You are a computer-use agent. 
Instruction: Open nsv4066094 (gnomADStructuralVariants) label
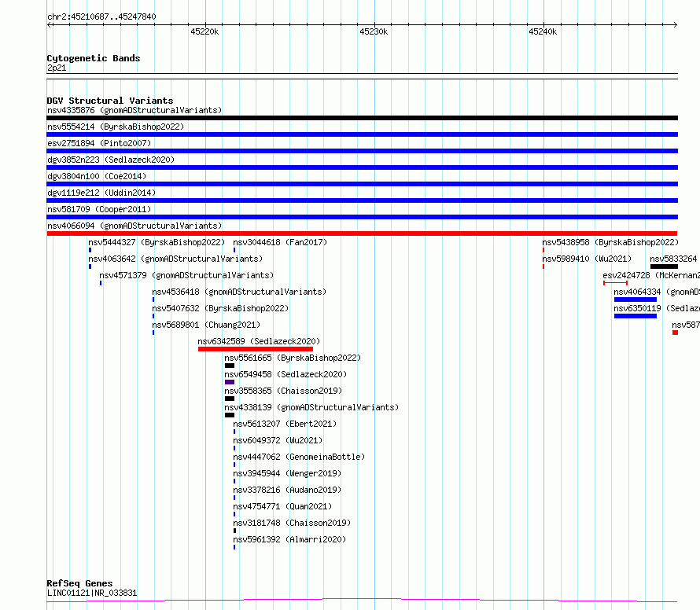click(134, 226)
